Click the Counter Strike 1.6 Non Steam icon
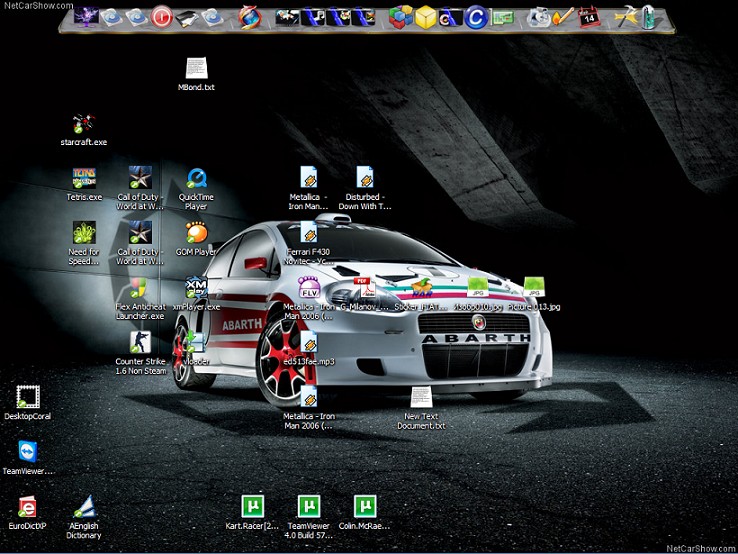Screen dimensions: 738x554 coord(141,344)
